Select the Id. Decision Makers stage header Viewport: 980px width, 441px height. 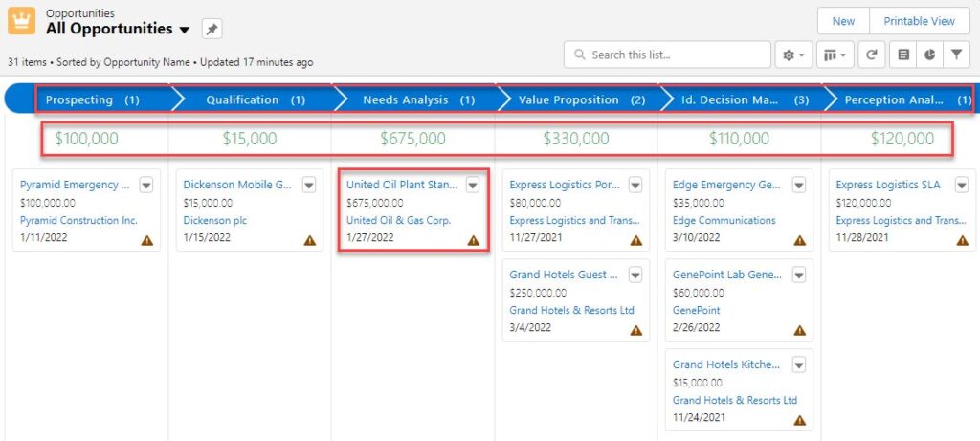[x=745, y=99]
